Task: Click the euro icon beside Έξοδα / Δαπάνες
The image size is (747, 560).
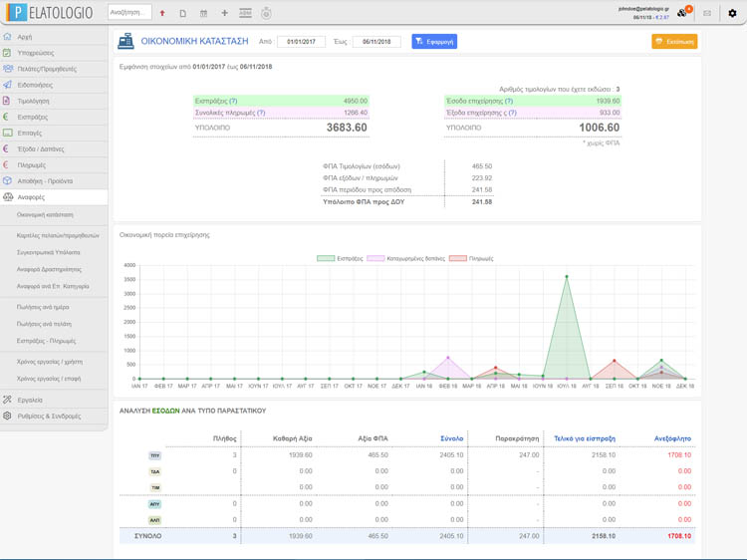Action: (x=6, y=148)
